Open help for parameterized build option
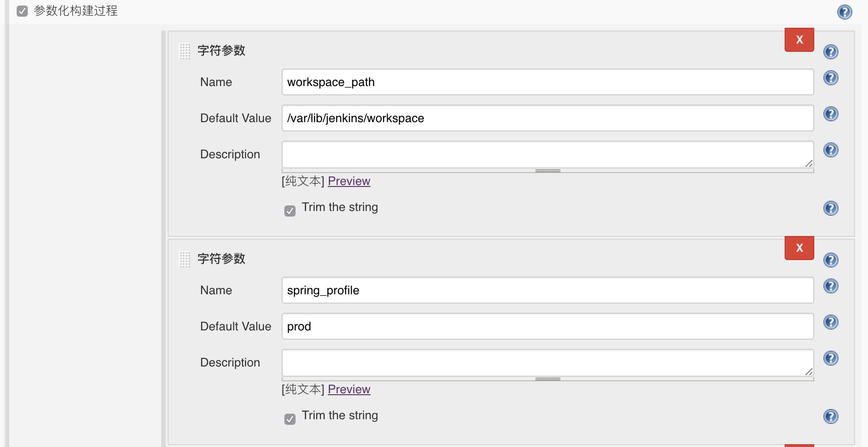The image size is (868, 447). coord(844,12)
